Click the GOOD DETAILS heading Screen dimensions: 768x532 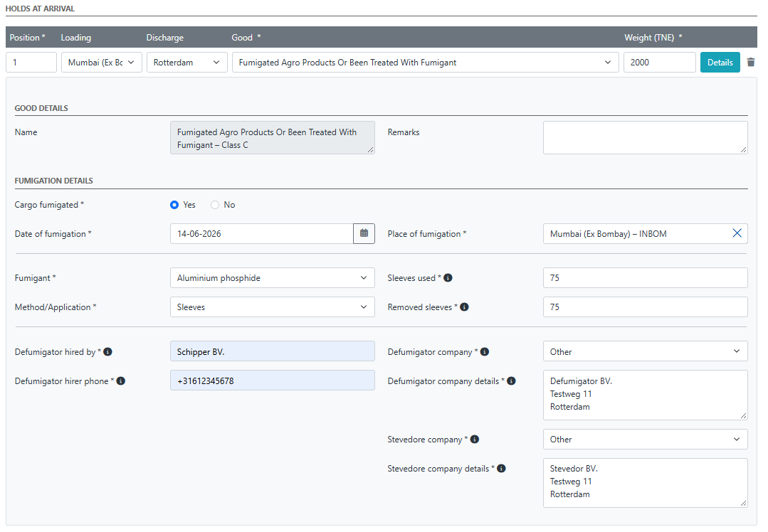[x=41, y=108]
